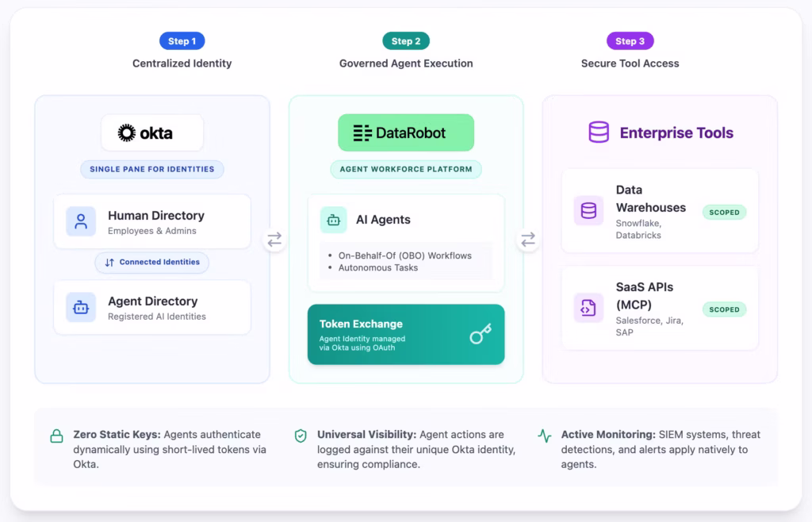Click the Single Pane for Identities label

(152, 169)
